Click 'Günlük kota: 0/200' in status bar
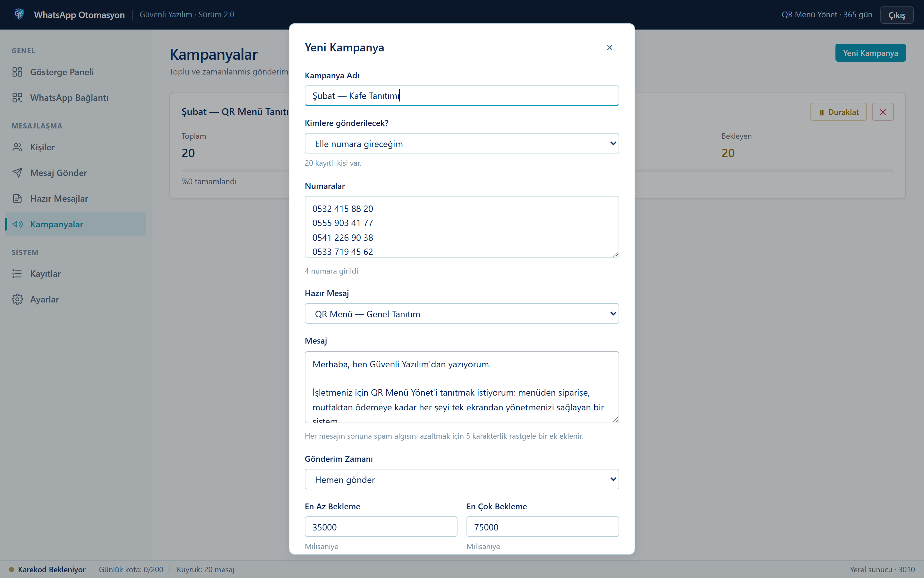The image size is (924, 578). coord(131,570)
